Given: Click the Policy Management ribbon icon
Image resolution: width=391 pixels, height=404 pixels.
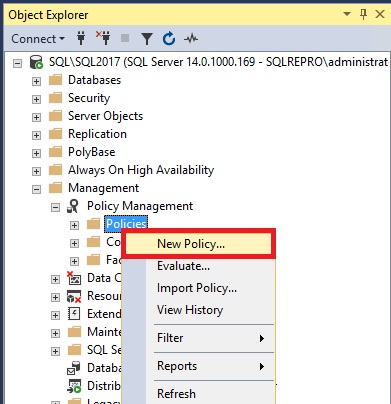Looking at the screenshot, I should pyautogui.click(x=73, y=206).
